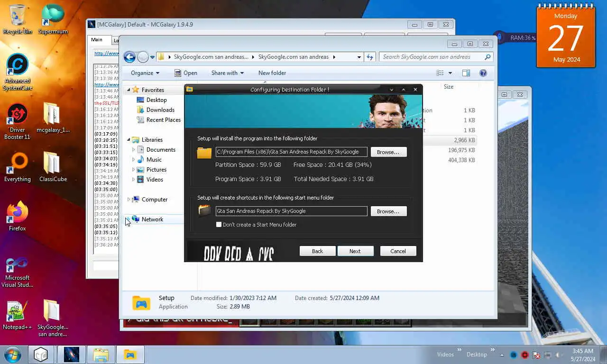The height and width of the screenshot is (364, 607).
Task: Open the ClassiCube cube taskbar icon
Action: tap(41, 355)
